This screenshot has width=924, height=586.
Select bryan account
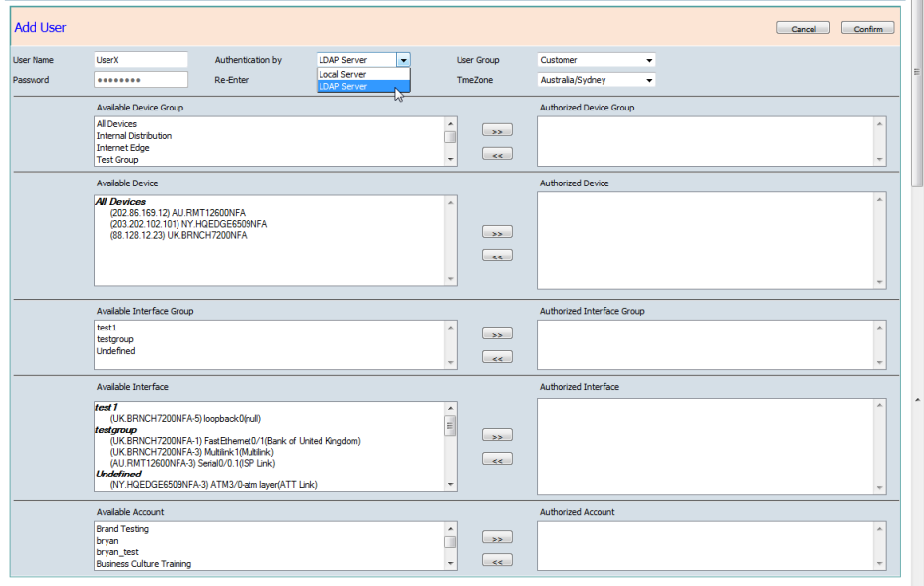pos(107,541)
